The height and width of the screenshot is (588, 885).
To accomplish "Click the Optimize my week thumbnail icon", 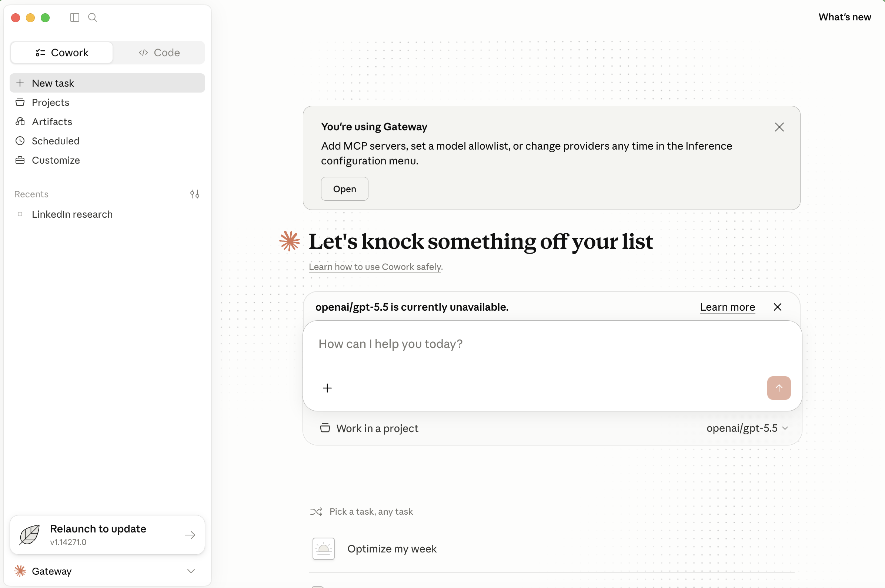I will [323, 549].
